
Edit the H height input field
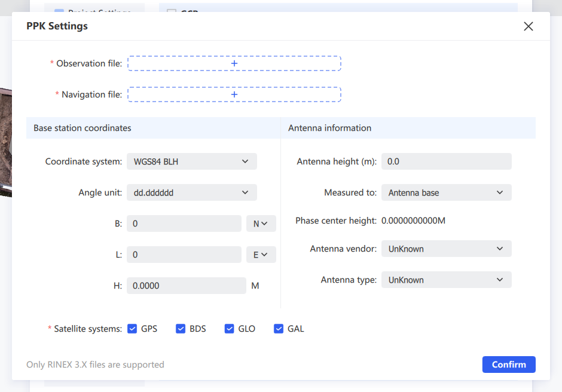(x=187, y=286)
